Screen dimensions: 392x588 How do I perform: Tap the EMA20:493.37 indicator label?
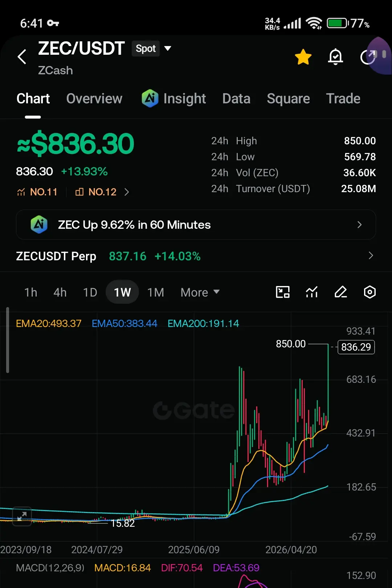49,323
